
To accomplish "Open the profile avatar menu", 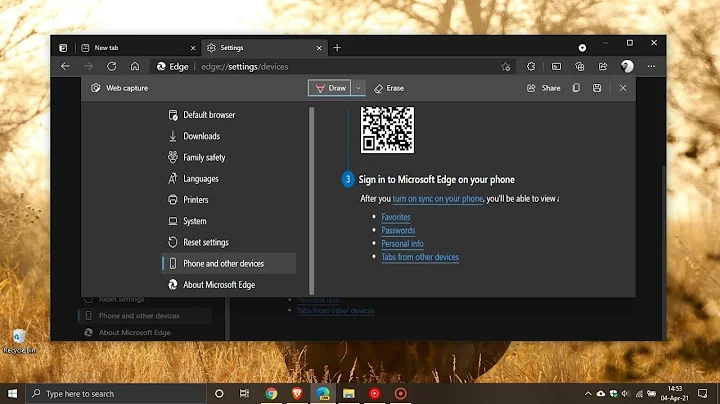I will tap(627, 67).
